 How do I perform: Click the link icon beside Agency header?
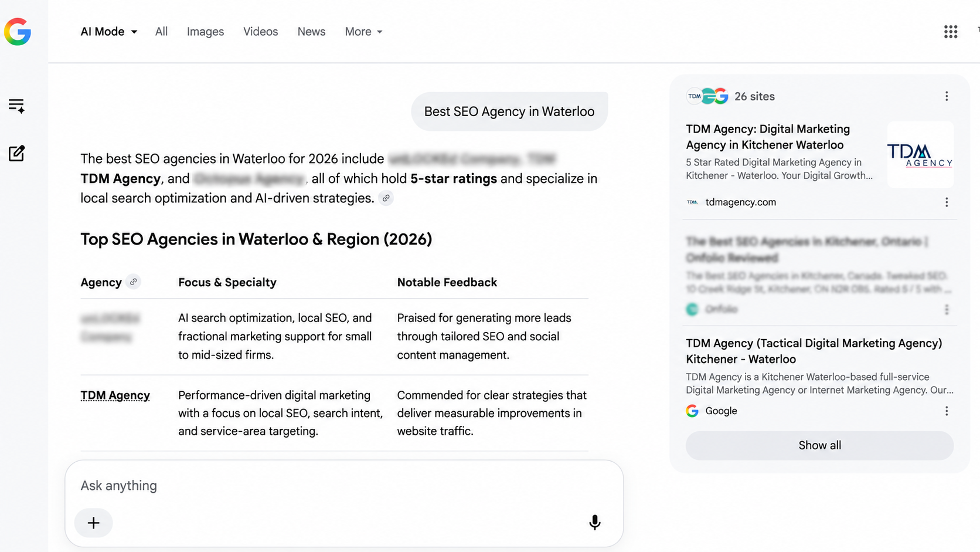[x=134, y=282]
